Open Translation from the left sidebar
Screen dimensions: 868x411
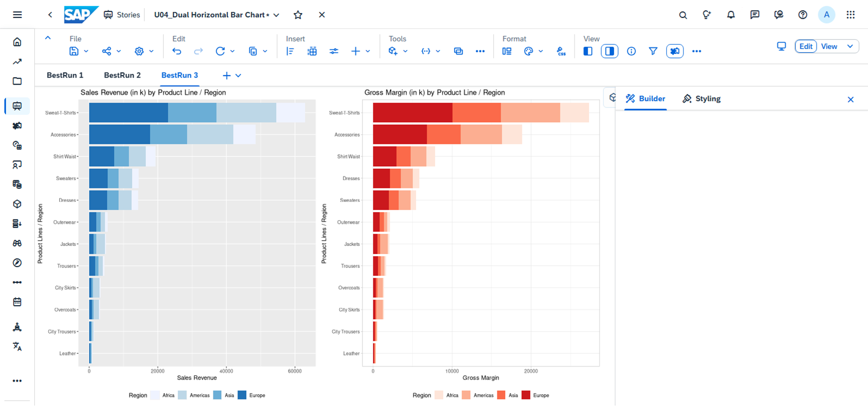(17, 346)
